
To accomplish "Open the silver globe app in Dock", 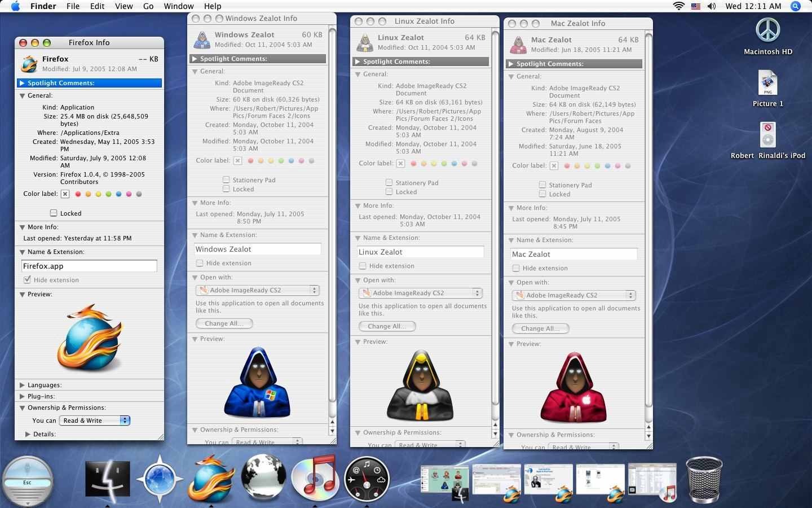I will pyautogui.click(x=263, y=479).
